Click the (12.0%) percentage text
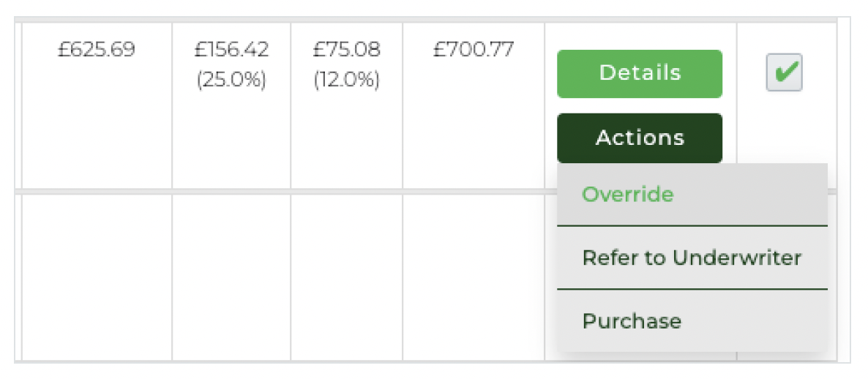 point(346,80)
